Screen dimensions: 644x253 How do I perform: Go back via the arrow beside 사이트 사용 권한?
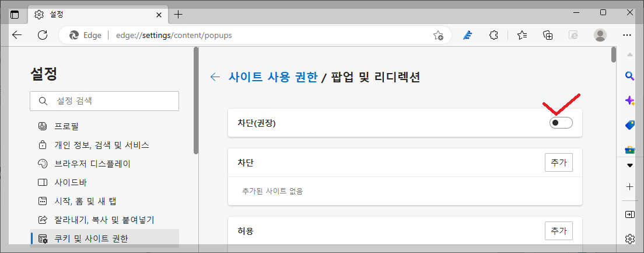tap(215, 77)
